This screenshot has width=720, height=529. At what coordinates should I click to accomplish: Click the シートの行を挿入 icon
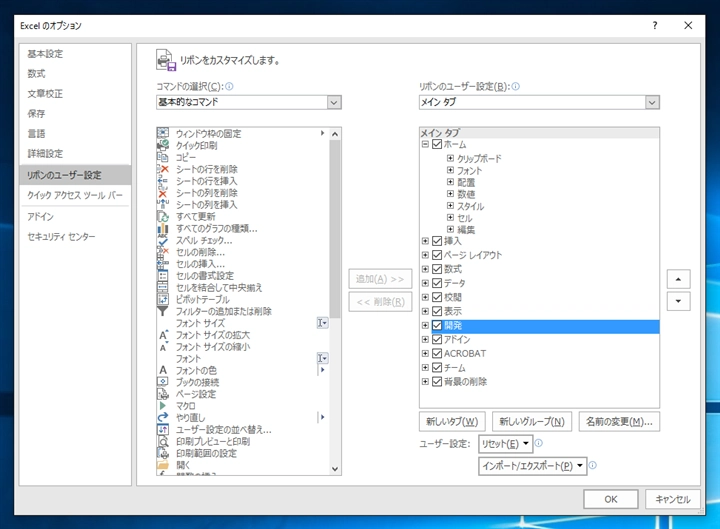point(163,181)
